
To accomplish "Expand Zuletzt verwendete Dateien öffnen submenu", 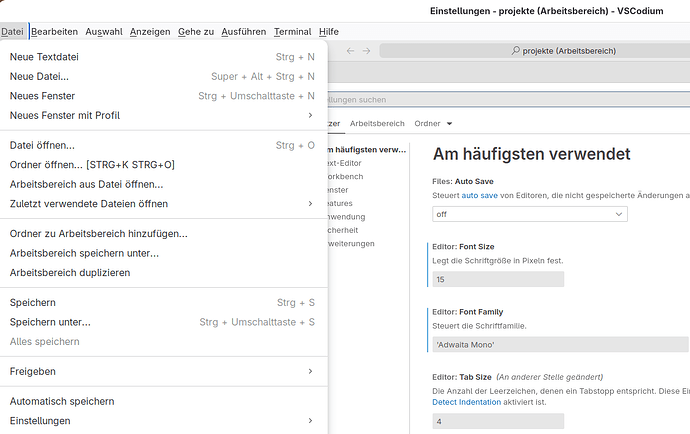I will pyautogui.click(x=164, y=203).
